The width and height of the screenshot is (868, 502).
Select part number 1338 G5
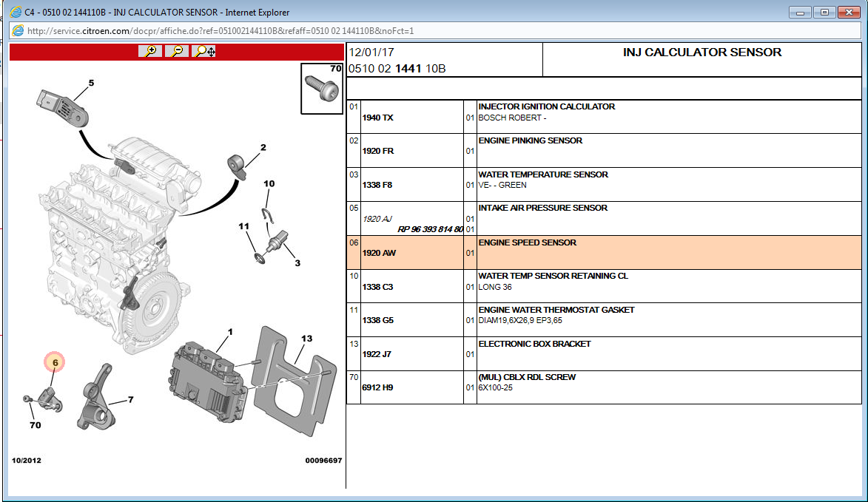coord(377,320)
